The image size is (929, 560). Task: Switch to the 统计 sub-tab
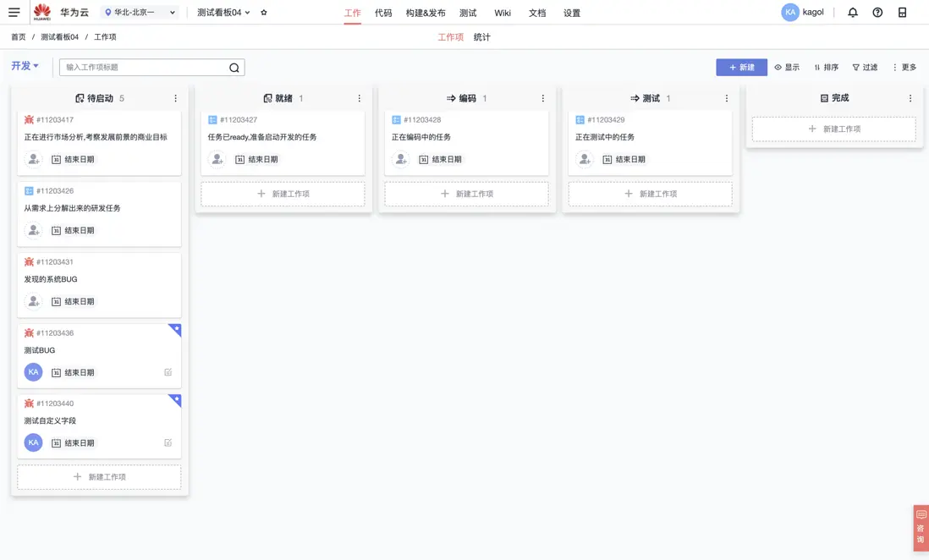[x=481, y=37]
